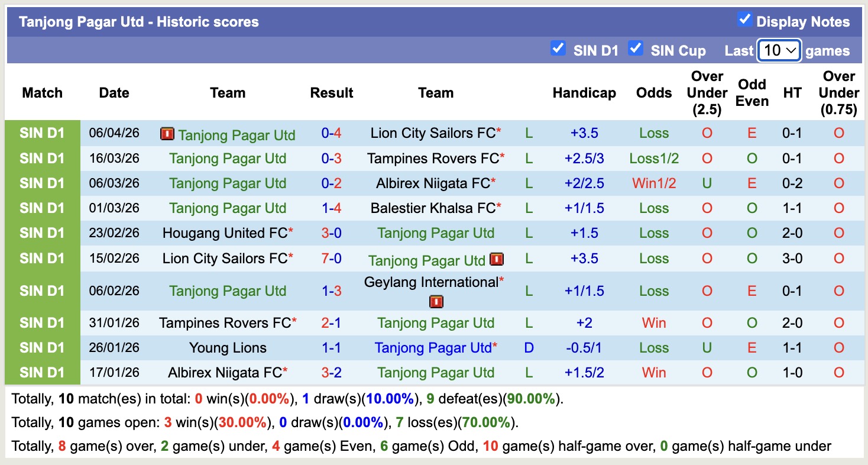The height and width of the screenshot is (465, 868).
Task: Uncheck the SIN Cup filter
Action: click(x=636, y=49)
